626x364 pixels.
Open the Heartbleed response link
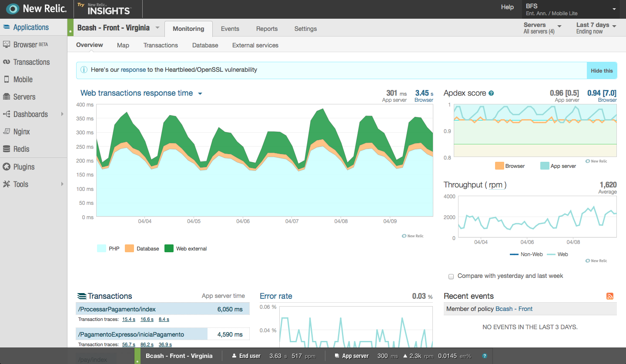click(133, 70)
